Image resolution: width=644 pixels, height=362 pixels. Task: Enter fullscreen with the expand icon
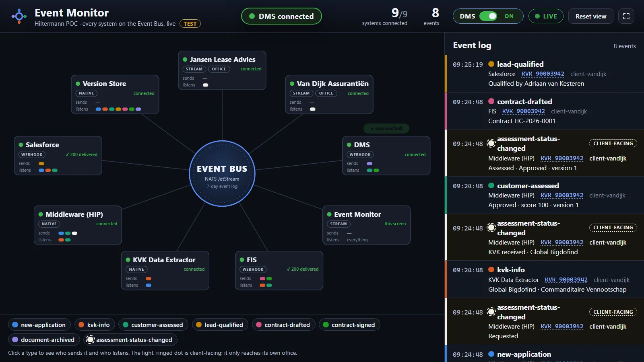[x=626, y=16]
